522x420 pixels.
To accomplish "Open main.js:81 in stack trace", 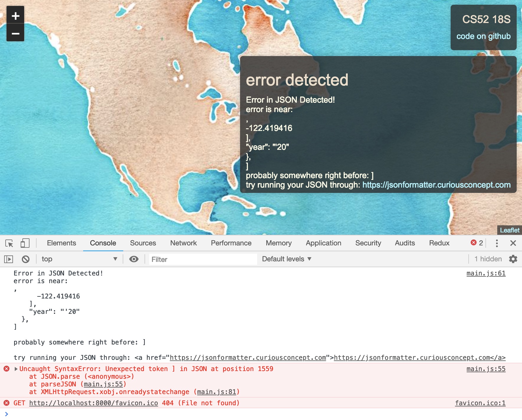I will [216, 392].
